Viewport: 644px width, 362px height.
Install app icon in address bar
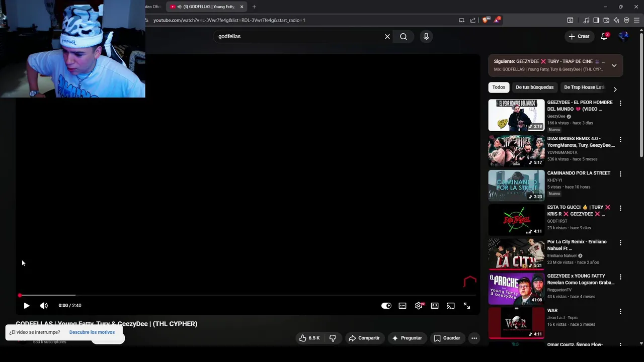click(x=461, y=20)
